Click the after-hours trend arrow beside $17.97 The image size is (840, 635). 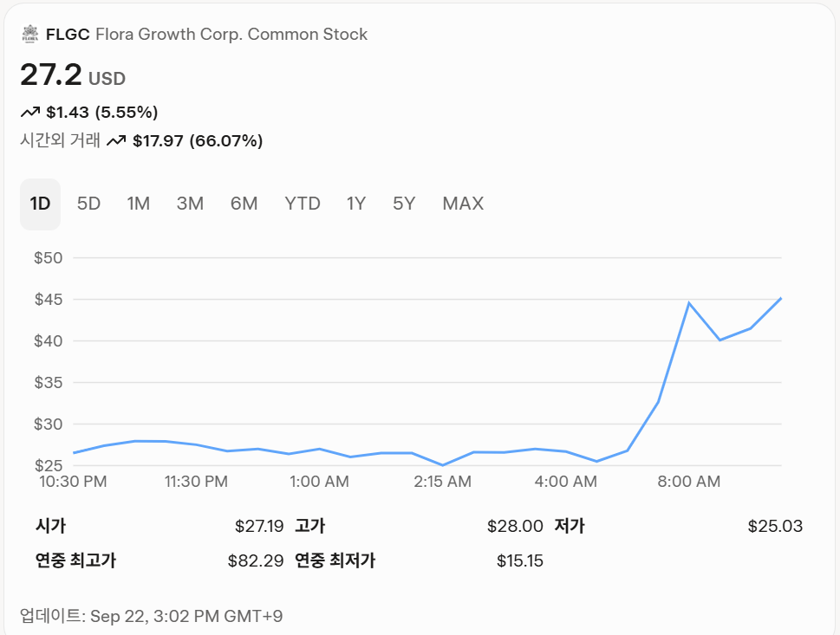pyautogui.click(x=116, y=141)
